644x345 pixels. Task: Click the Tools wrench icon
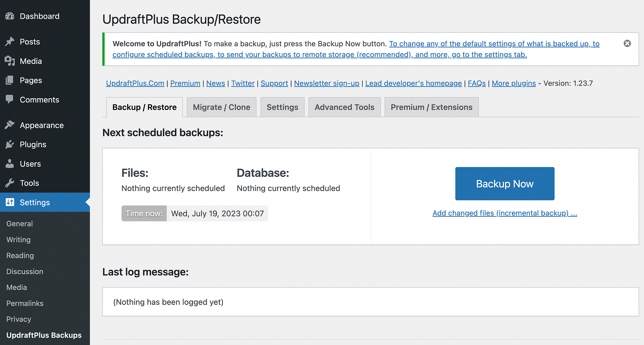point(10,183)
